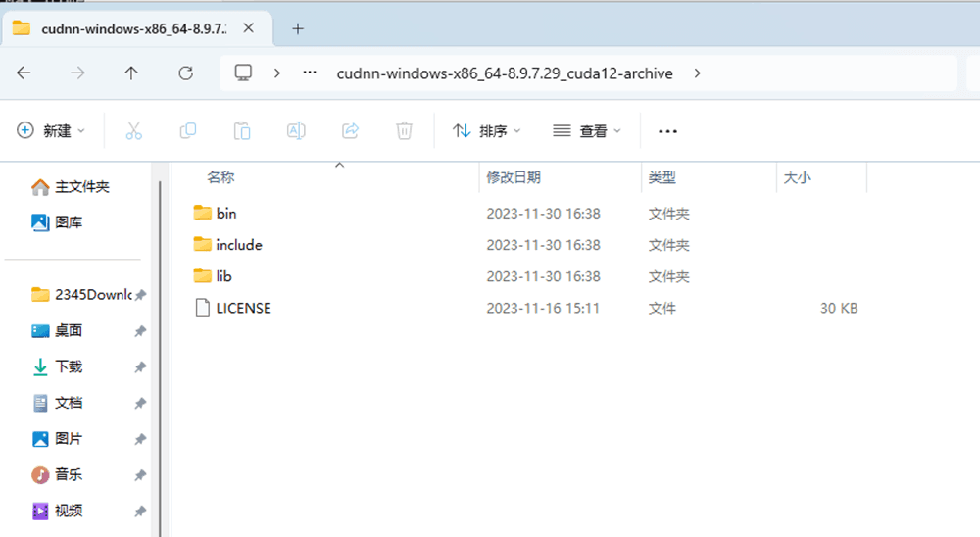
Task: Add a new tab with plus button
Action: (298, 28)
